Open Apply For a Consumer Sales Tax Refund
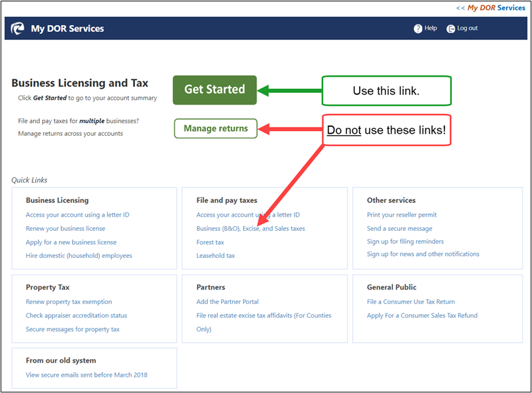This screenshot has height=393, width=532. point(422,315)
